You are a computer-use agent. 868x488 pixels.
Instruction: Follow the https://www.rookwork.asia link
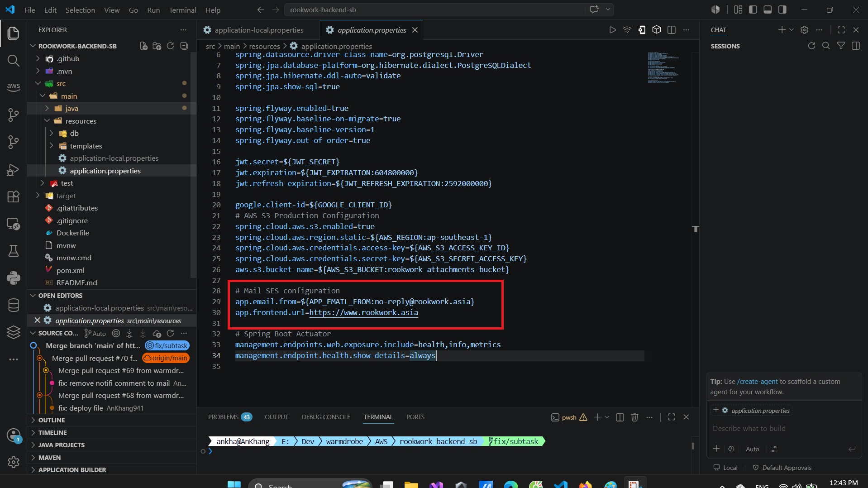click(363, 312)
